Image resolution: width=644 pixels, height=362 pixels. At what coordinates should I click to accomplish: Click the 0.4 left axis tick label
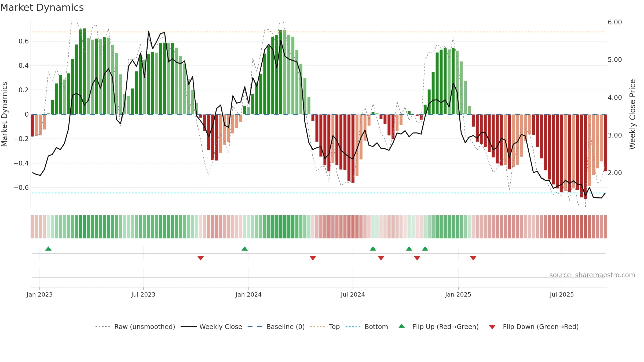click(24, 65)
